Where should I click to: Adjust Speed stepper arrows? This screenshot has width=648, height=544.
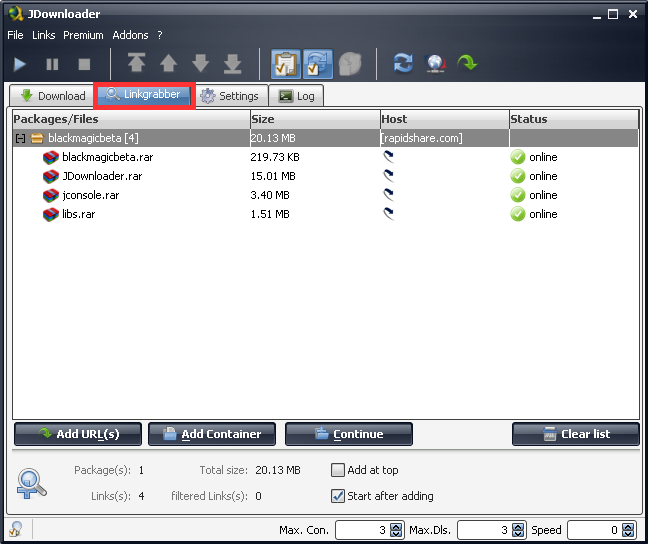point(628,530)
